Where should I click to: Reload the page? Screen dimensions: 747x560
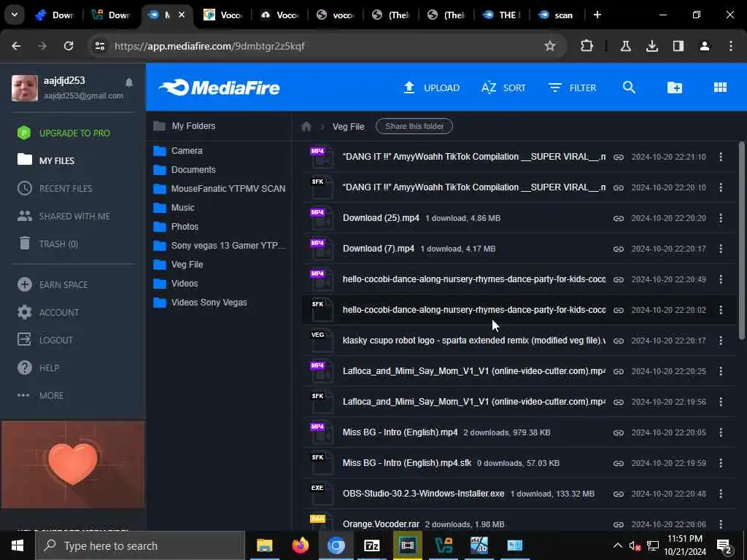coord(69,46)
